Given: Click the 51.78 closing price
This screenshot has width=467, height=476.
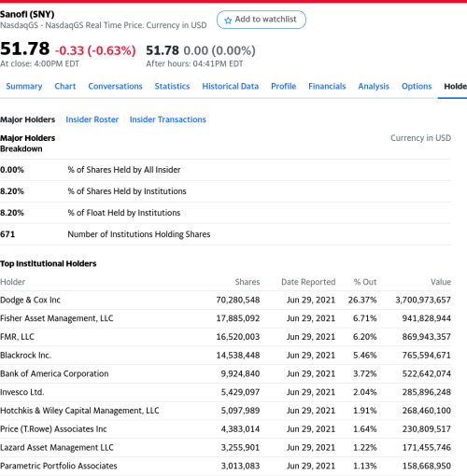Looking at the screenshot, I should tap(25, 49).
